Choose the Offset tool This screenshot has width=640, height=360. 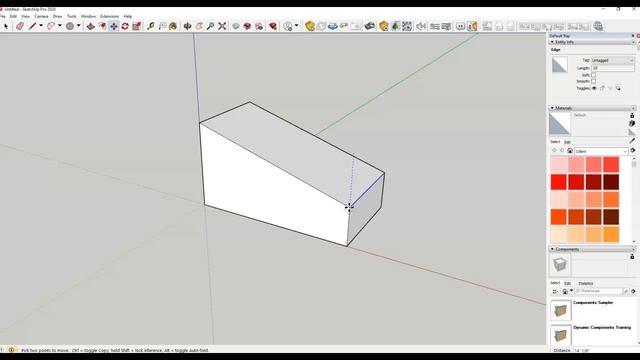(102, 26)
